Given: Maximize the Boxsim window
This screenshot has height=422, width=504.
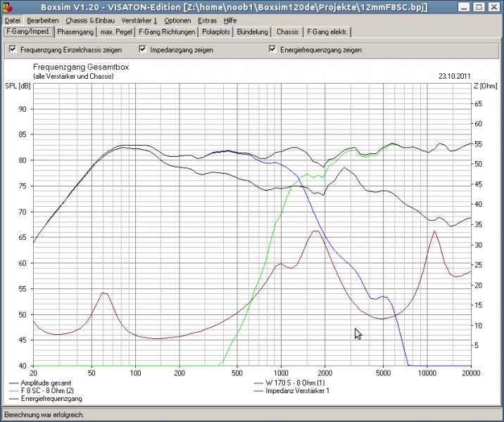Looking at the screenshot, I should pos(478,8).
